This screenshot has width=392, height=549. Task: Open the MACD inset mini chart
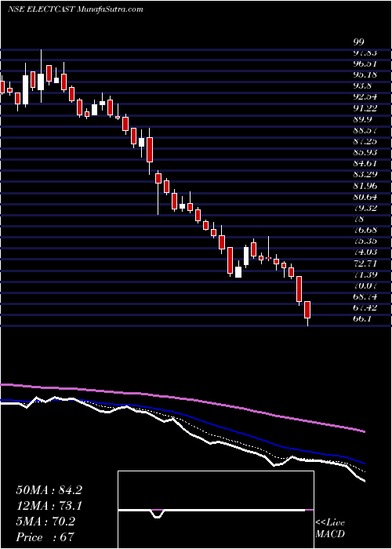[216, 510]
